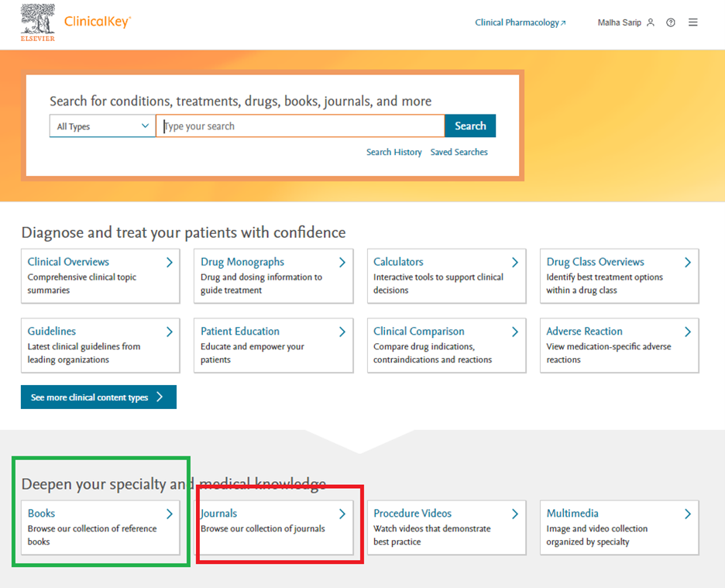Open the Patient Education card
The width and height of the screenshot is (725, 588).
pyautogui.click(x=273, y=345)
